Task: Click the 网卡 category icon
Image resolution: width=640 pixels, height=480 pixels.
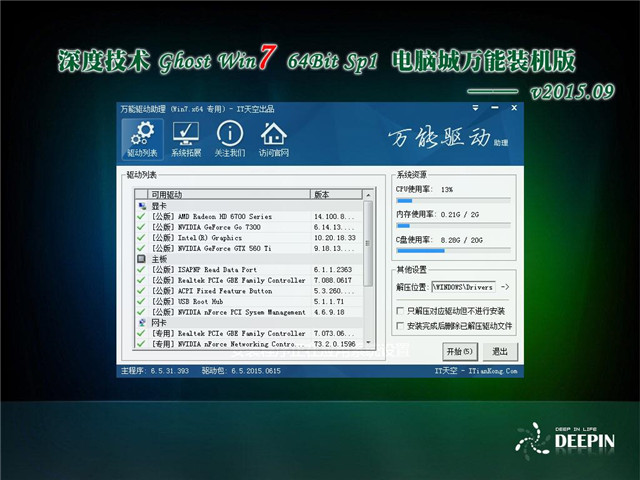Action: click(142, 322)
